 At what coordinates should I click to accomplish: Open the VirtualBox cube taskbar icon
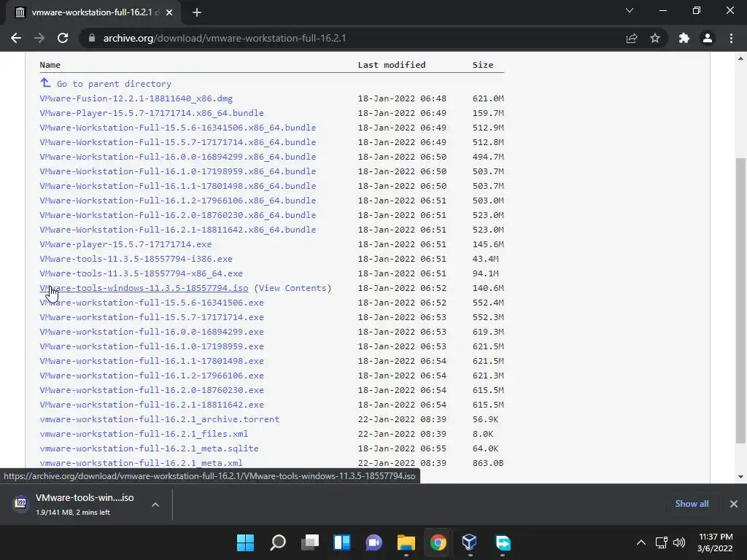(x=469, y=542)
